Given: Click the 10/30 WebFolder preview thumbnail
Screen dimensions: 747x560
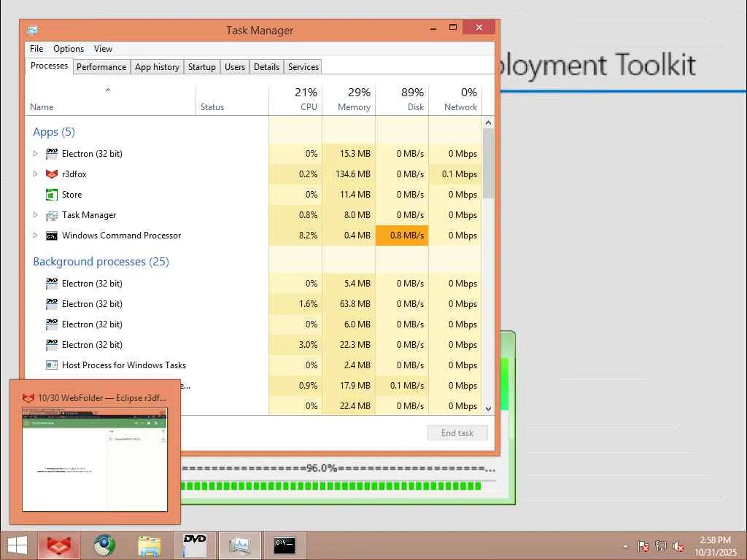Looking at the screenshot, I should 95,459.
